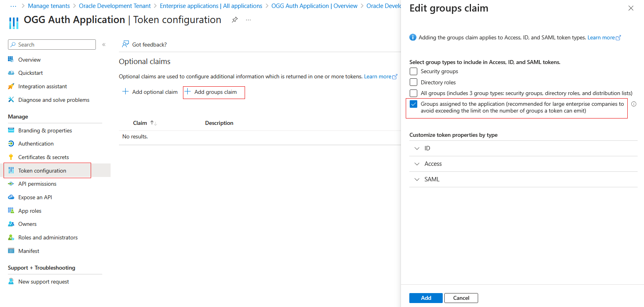Viewport: 644px width, 307px height.
Task: Click the Cancel button in groups claim panel
Action: click(461, 298)
